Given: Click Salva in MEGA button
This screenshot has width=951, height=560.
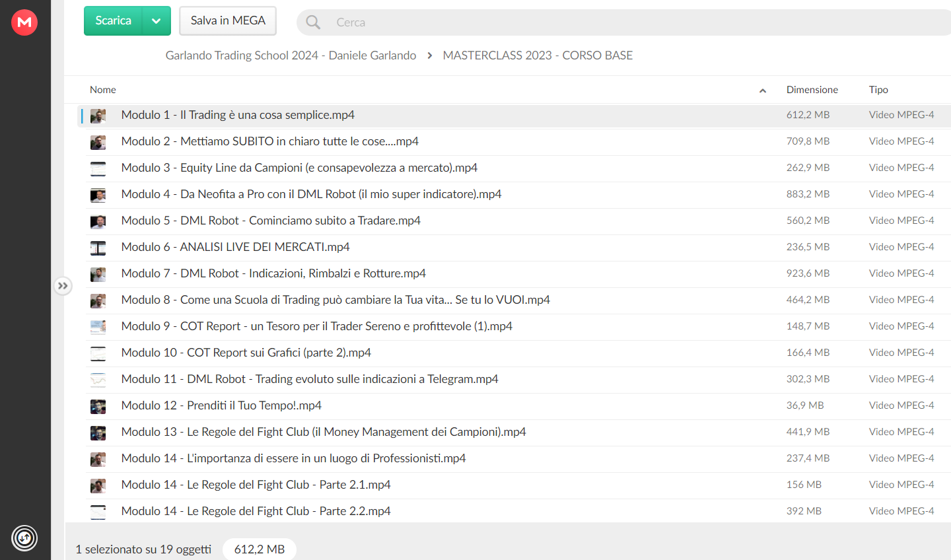Looking at the screenshot, I should pos(228,21).
